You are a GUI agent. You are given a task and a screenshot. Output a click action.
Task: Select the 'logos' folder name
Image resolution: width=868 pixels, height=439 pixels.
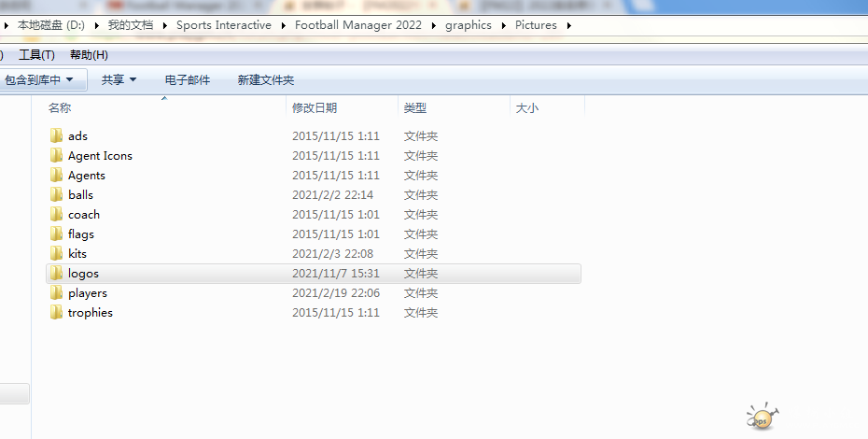(83, 274)
